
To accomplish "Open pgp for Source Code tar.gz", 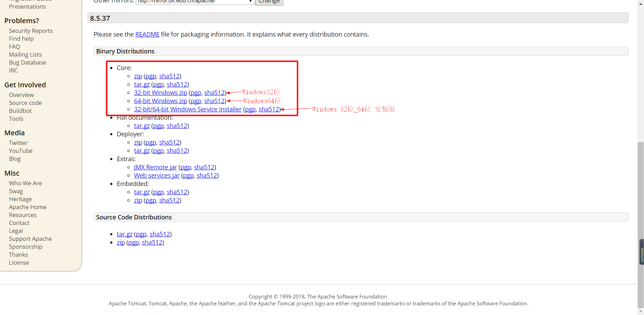I will click(141, 234).
